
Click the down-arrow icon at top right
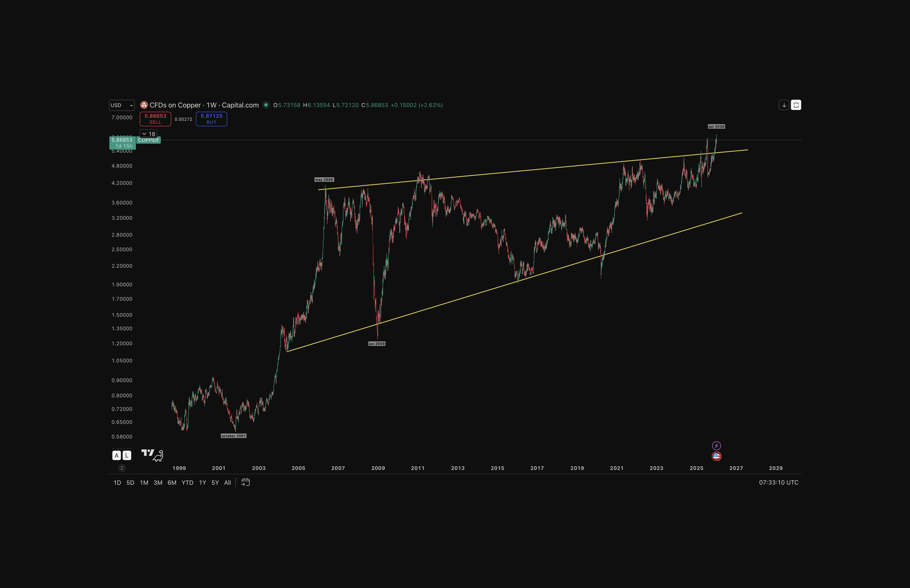tap(784, 105)
